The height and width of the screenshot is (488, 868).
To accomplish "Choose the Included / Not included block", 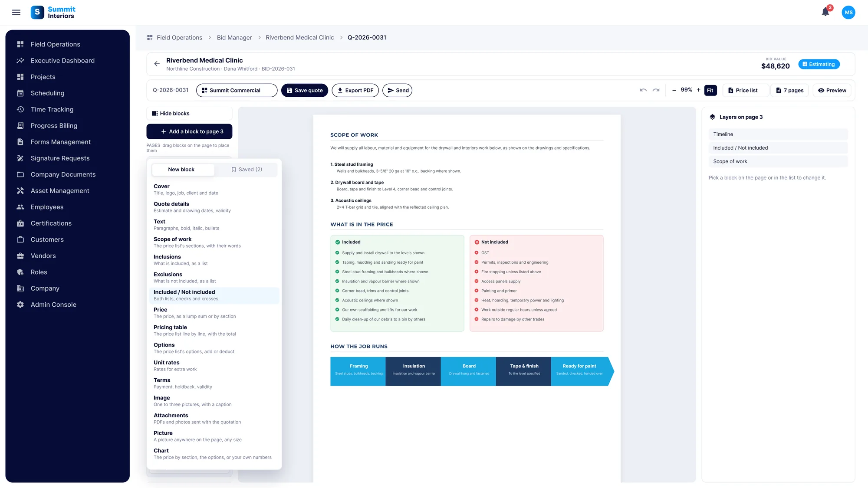I will pyautogui.click(x=214, y=295).
